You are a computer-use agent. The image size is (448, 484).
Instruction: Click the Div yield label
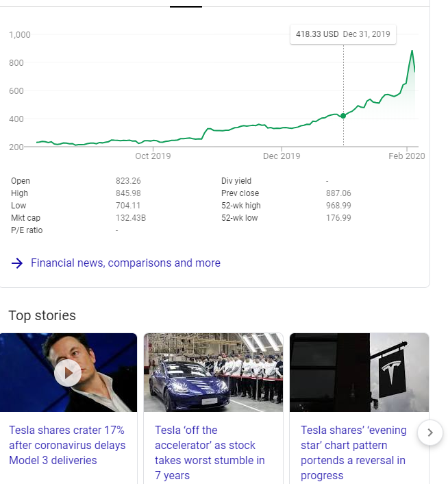pyautogui.click(x=236, y=180)
